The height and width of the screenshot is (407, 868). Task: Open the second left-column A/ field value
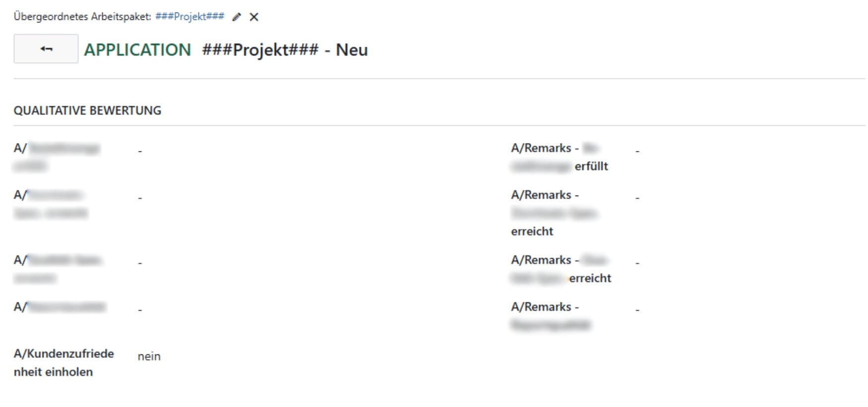click(140, 198)
